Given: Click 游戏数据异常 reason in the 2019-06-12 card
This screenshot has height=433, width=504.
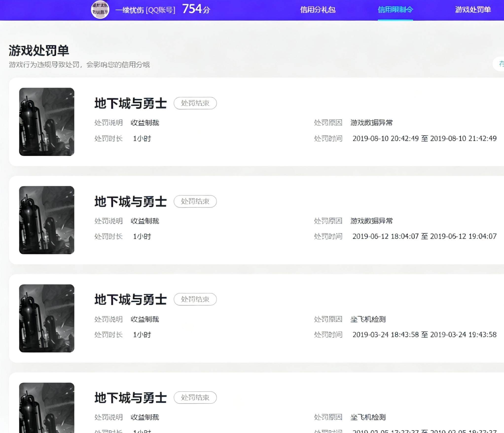Looking at the screenshot, I should pyautogui.click(x=372, y=221).
